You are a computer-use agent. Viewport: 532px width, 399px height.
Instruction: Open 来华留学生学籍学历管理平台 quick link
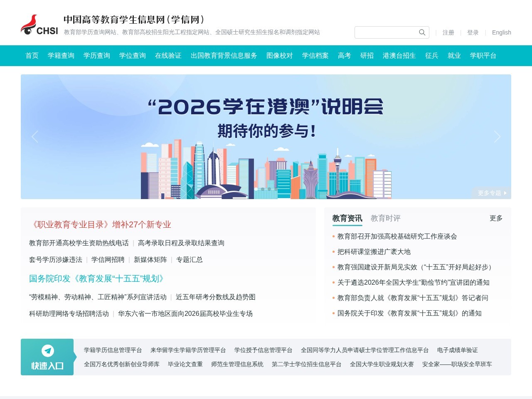pyautogui.click(x=188, y=350)
